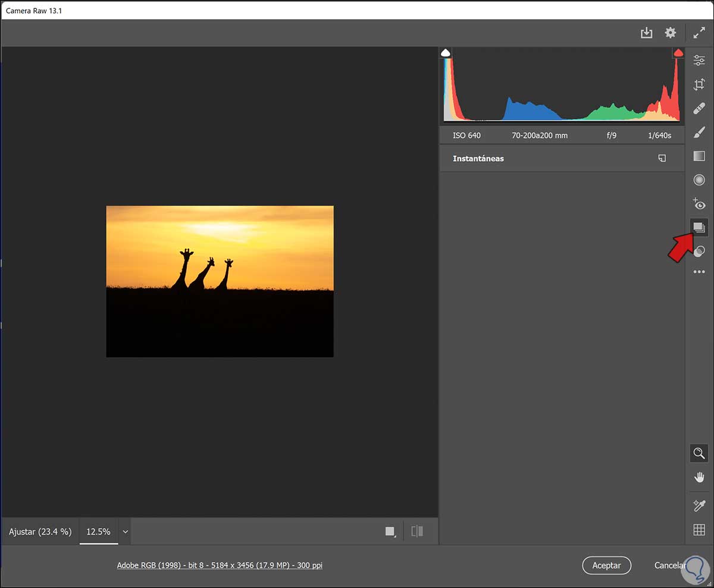Create a new snapshot in Instantáneas
The width and height of the screenshot is (714, 588).
[662, 159]
